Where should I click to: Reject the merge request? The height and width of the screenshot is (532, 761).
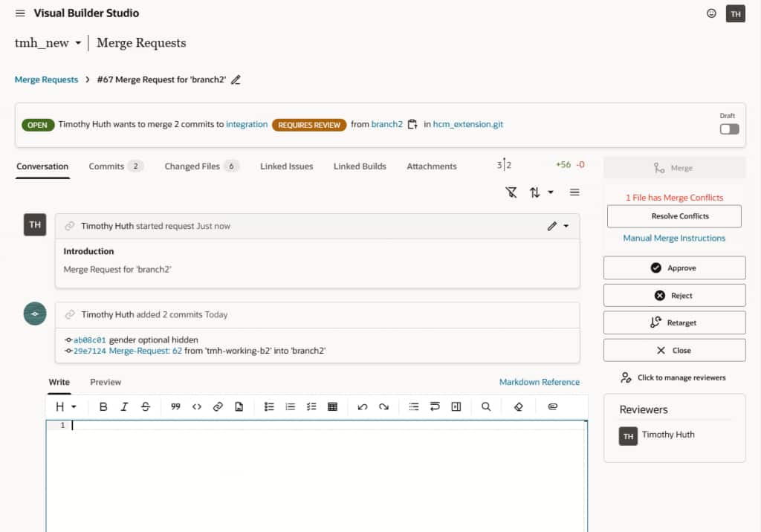point(674,295)
